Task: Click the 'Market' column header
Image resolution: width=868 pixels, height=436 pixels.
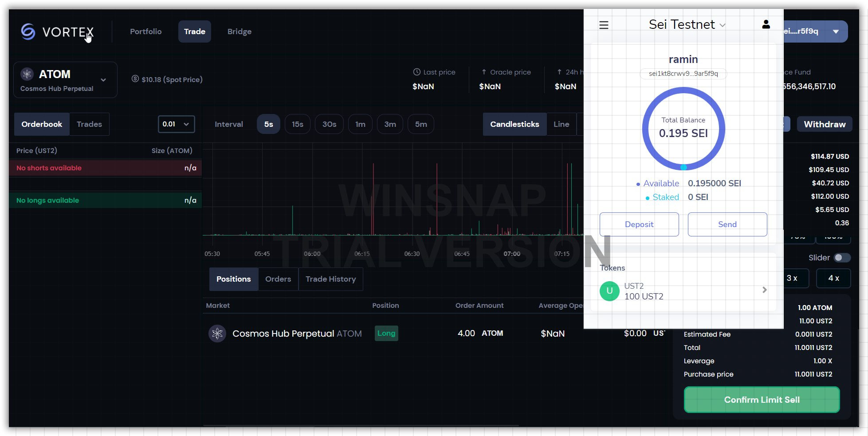Action: tap(218, 306)
